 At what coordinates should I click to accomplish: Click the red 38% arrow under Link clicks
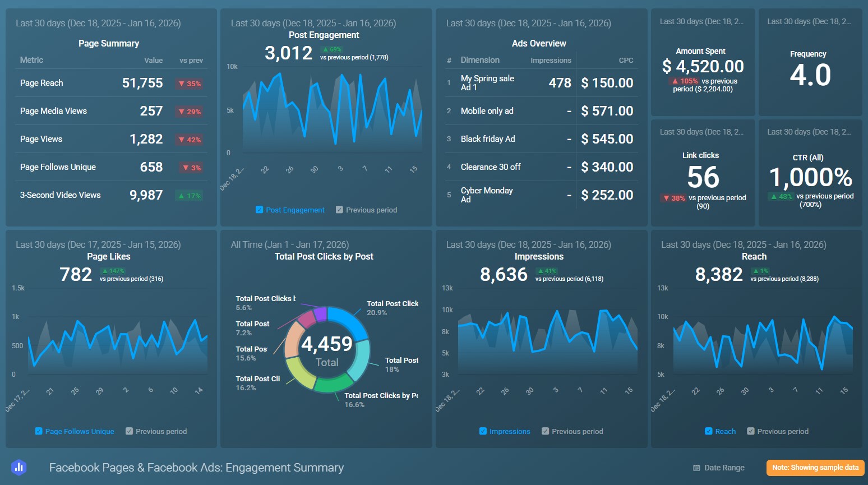(x=672, y=198)
